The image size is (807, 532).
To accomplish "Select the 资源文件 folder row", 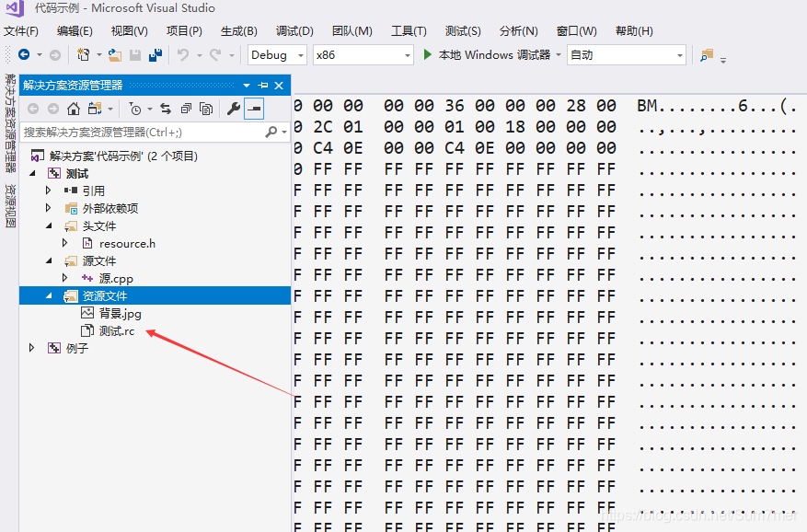I will (x=155, y=295).
